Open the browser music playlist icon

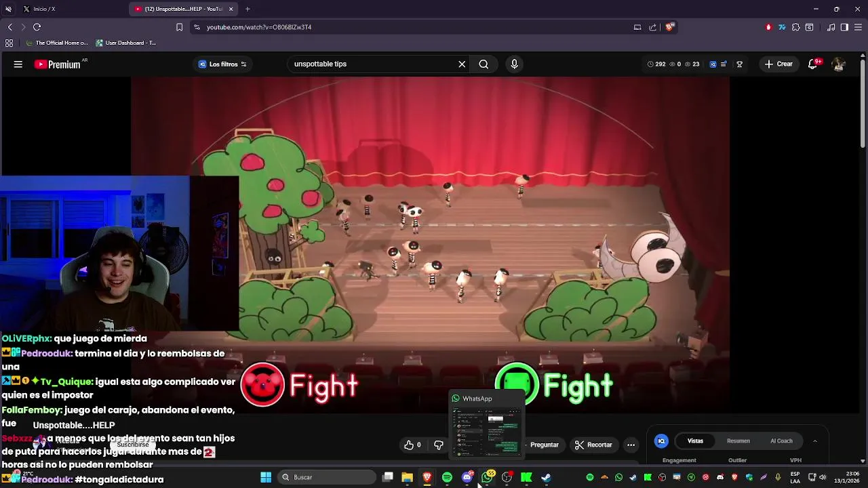[831, 27]
